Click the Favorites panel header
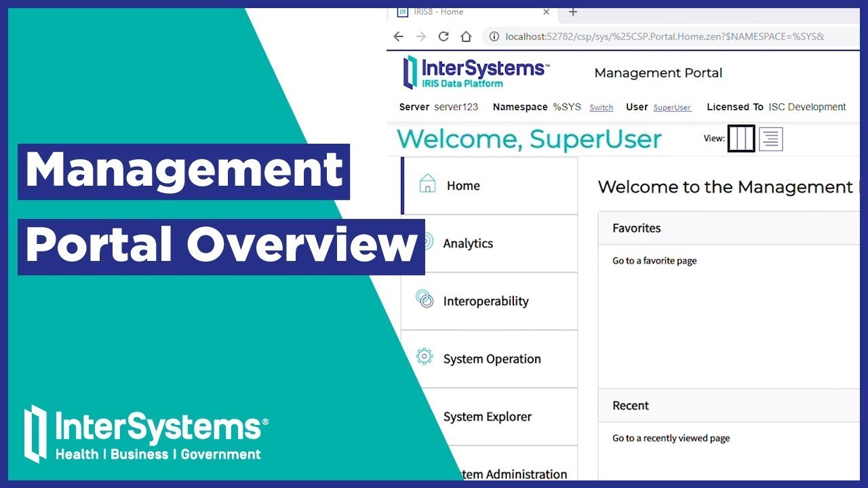The width and height of the screenshot is (868, 488). click(729, 228)
